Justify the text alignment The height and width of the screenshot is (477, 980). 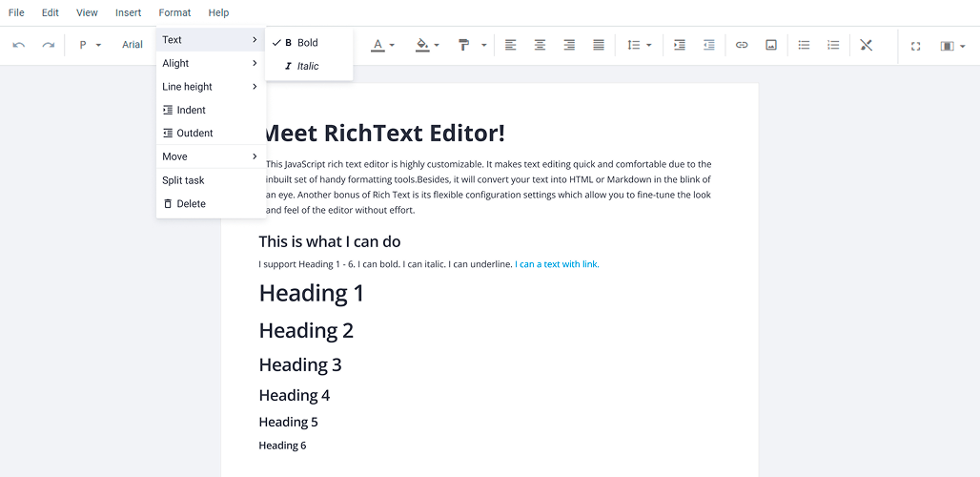[x=598, y=45]
